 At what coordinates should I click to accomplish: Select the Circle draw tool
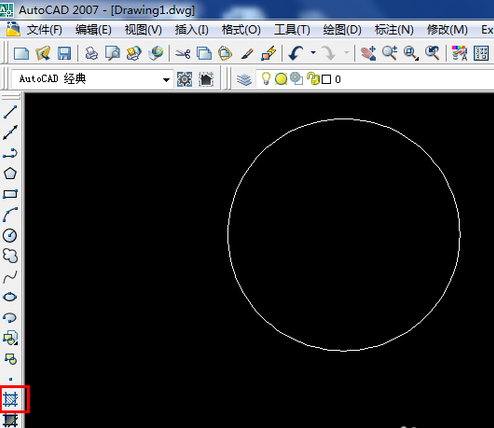coord(10,235)
